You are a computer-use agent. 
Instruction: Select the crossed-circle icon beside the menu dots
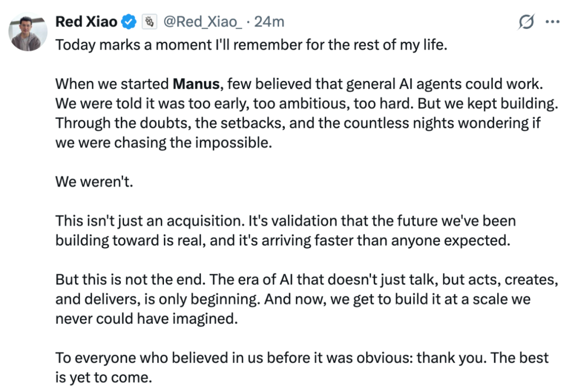[x=527, y=21]
